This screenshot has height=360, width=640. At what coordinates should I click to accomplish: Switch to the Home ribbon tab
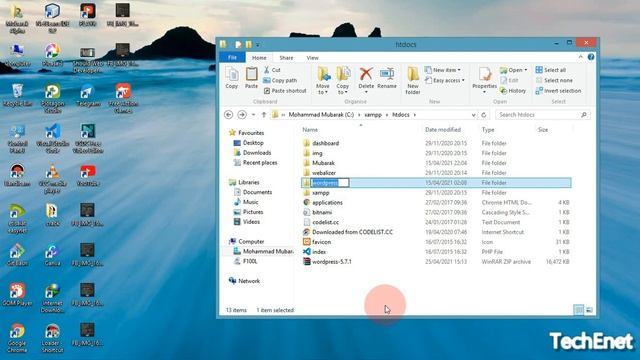pyautogui.click(x=259, y=58)
